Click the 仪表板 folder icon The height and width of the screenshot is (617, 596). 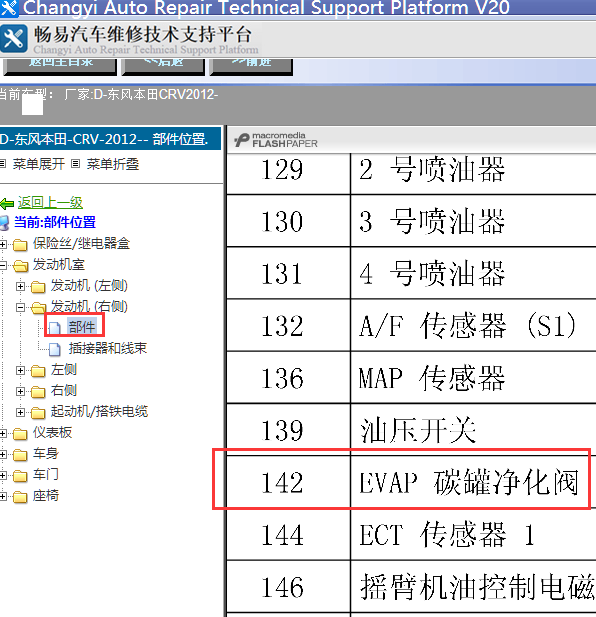pyautogui.click(x=20, y=434)
